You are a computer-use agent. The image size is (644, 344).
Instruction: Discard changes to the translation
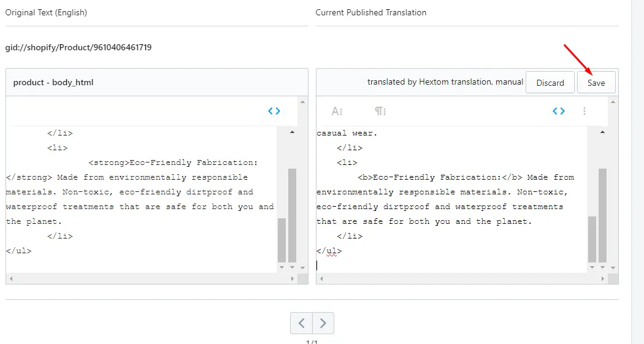[x=550, y=83]
